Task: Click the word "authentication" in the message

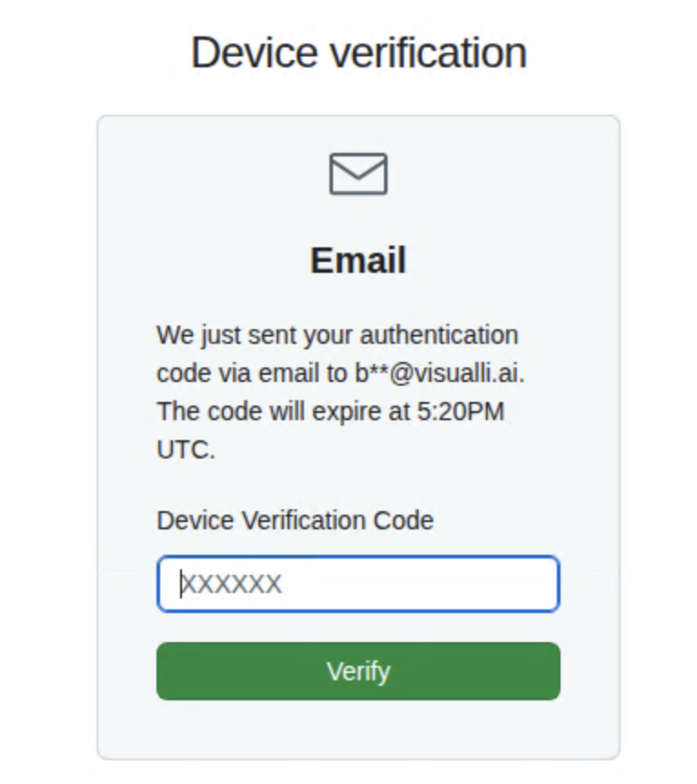Action: (x=439, y=335)
